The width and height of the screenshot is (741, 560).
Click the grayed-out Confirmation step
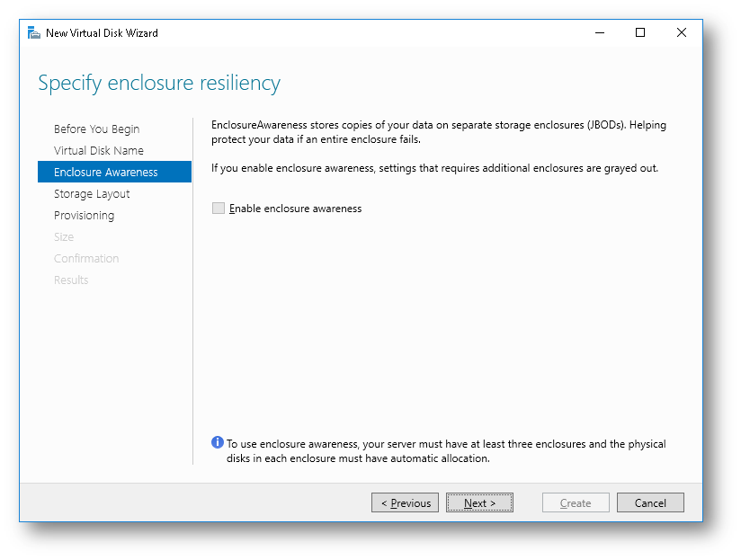[86, 259]
